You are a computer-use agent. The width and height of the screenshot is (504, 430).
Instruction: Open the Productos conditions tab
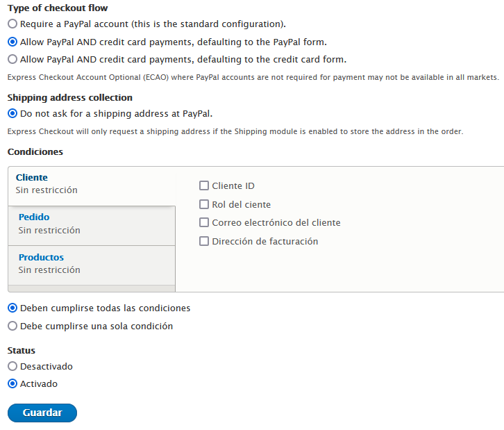pyautogui.click(x=92, y=265)
